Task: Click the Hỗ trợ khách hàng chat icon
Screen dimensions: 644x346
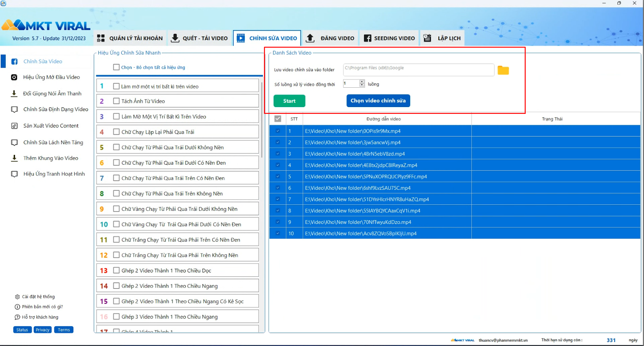Action: click(17, 317)
